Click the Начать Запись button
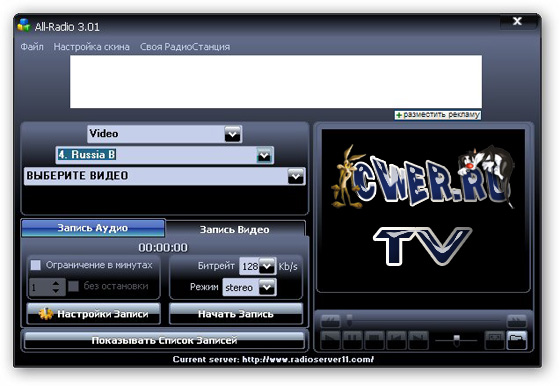The height and width of the screenshot is (386, 560). pos(236,314)
